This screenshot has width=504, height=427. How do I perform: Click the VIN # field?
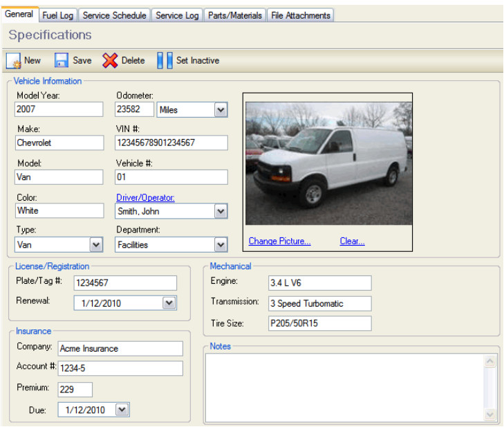(x=171, y=143)
